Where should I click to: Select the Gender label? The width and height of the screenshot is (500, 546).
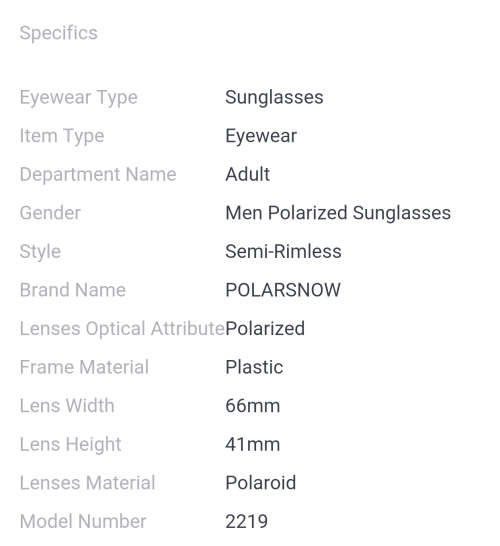pyautogui.click(x=50, y=213)
